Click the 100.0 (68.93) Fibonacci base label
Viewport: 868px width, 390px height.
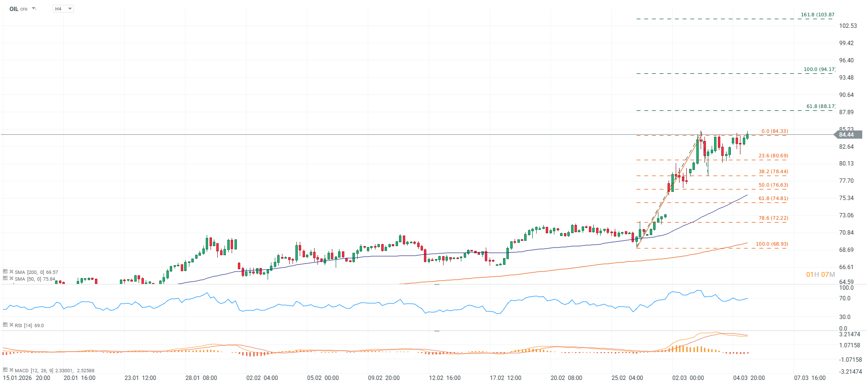point(772,244)
